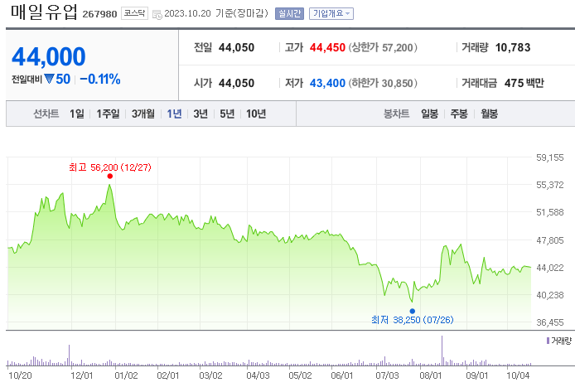Click the 거래량 10,783 value

(513, 48)
